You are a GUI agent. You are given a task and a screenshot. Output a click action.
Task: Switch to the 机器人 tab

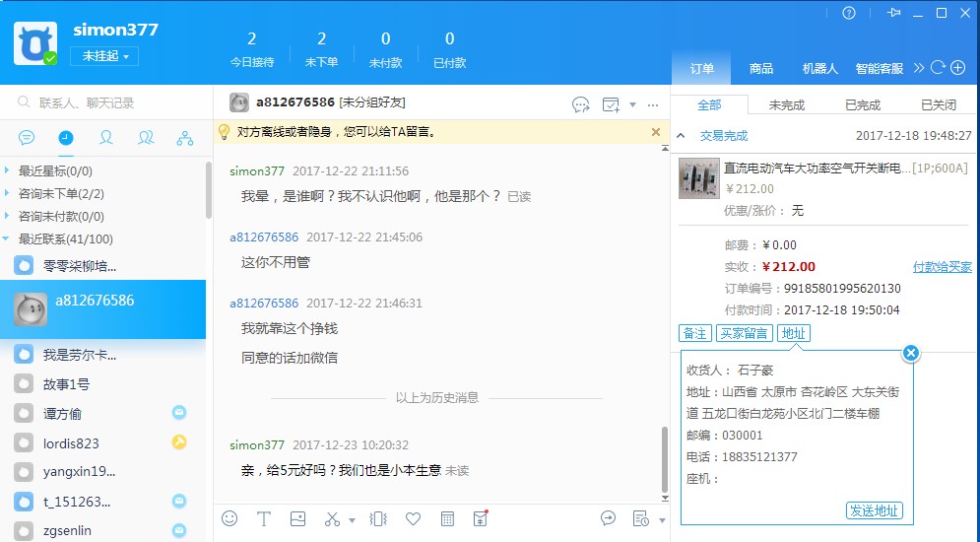(819, 68)
